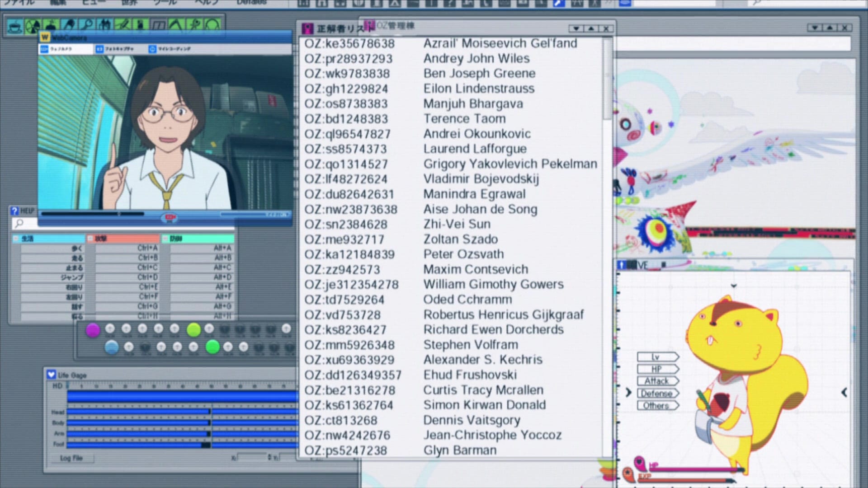Click the Attack stat label button
This screenshot has width=868, height=488.
[656, 381]
